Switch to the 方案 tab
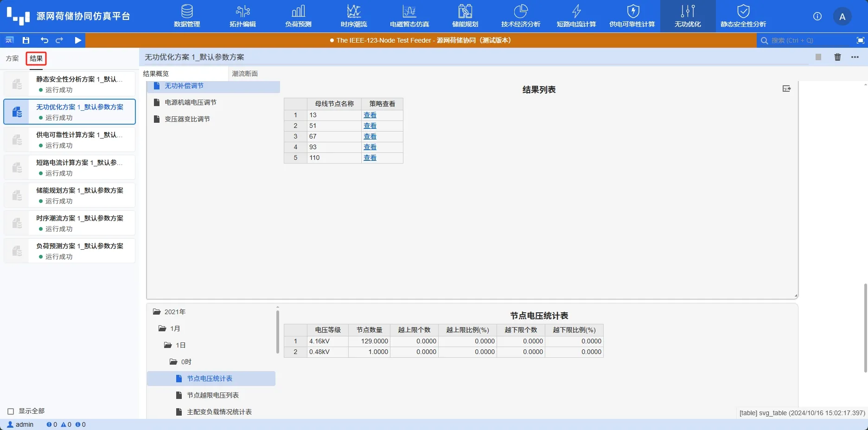 point(13,58)
